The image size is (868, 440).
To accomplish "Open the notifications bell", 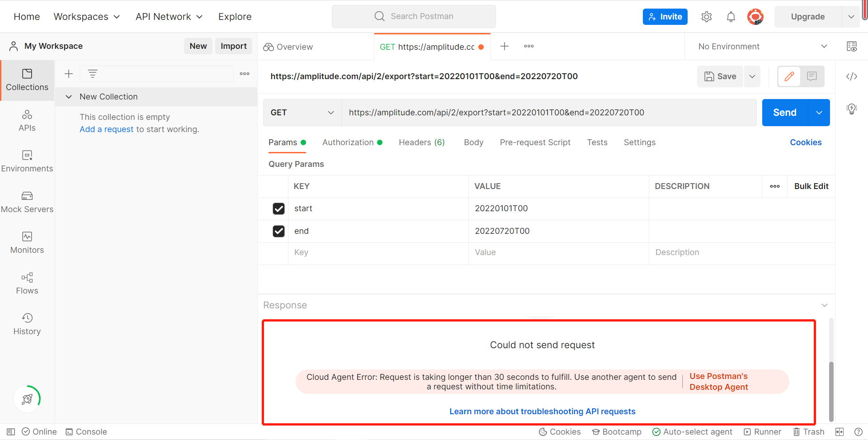I will point(731,17).
